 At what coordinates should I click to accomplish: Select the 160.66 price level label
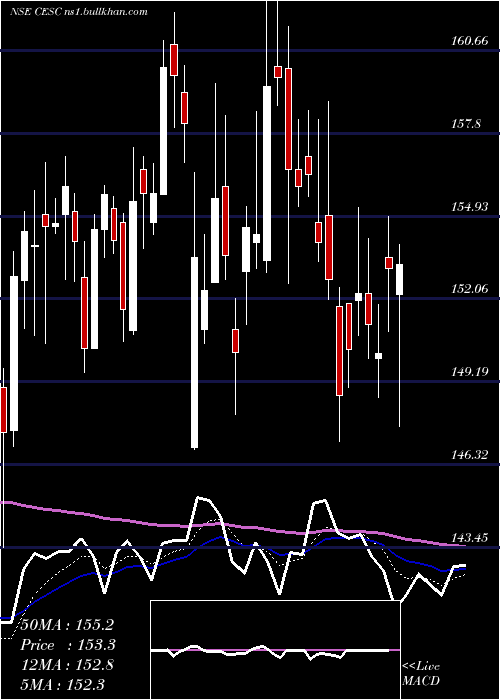point(470,41)
